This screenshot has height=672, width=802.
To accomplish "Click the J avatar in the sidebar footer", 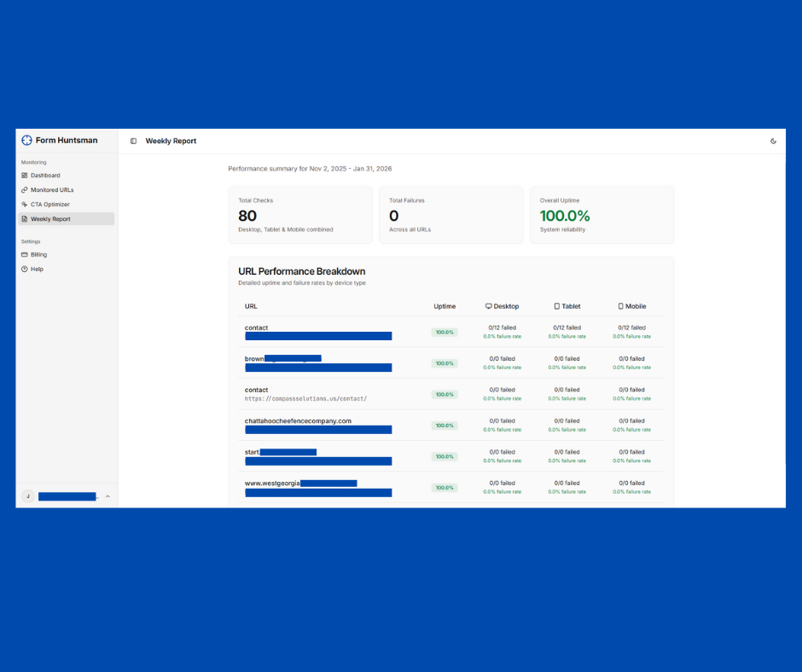I will click(x=27, y=495).
